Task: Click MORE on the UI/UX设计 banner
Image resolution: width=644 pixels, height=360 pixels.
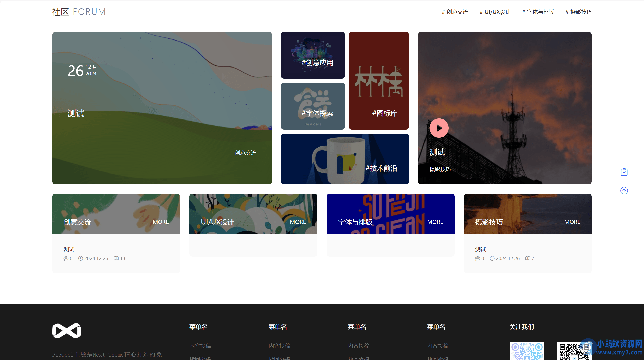Action: [298, 222]
